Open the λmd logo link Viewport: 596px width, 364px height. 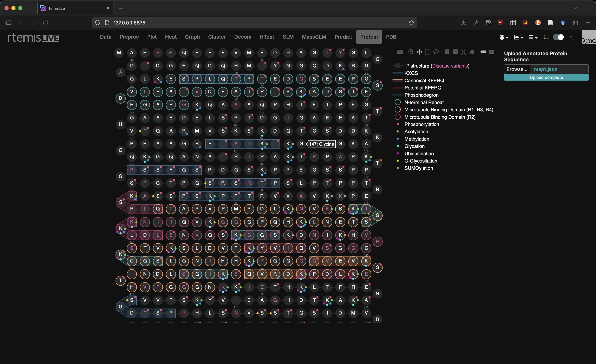coord(589,37)
